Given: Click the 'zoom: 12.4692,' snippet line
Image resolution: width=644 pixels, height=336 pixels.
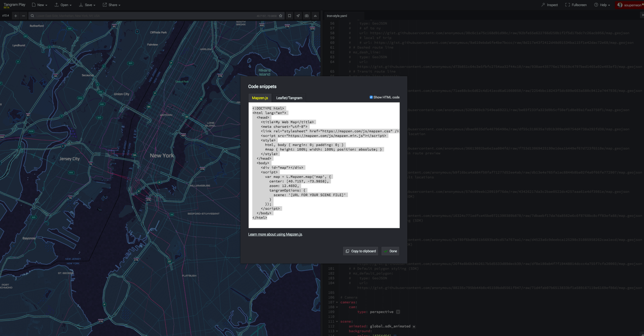Looking at the screenshot, I should (284, 186).
